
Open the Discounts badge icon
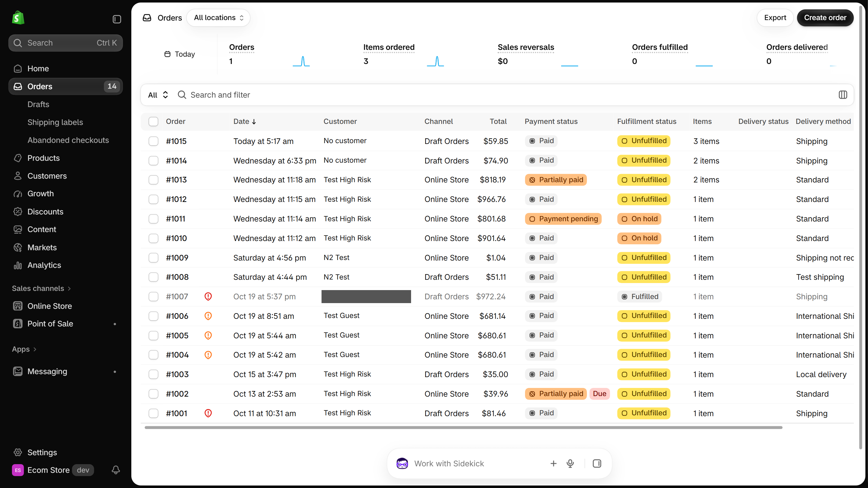[18, 211]
